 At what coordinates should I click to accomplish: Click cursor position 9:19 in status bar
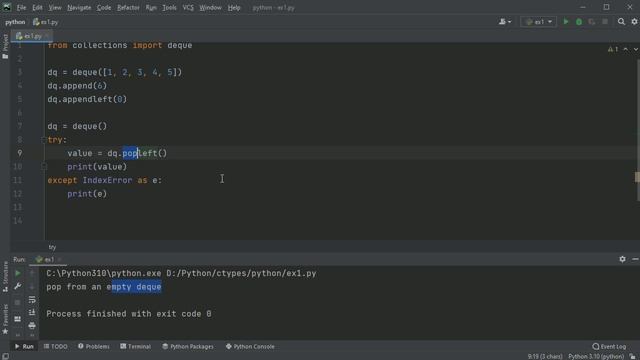(545, 356)
